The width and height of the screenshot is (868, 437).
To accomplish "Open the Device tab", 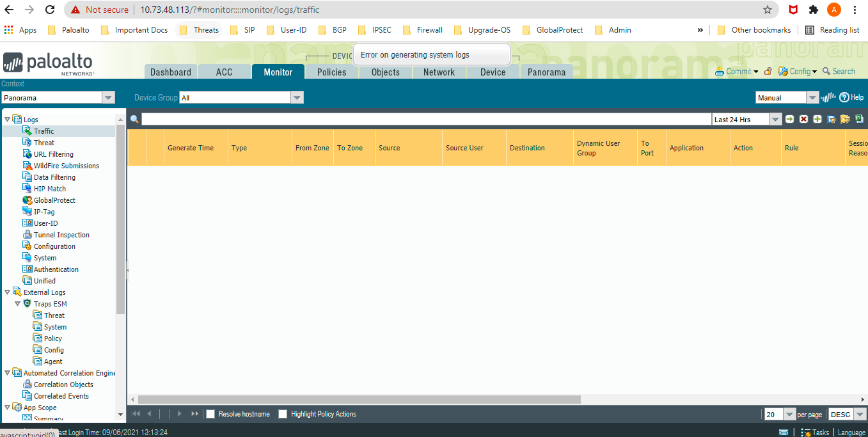I will pyautogui.click(x=493, y=72).
